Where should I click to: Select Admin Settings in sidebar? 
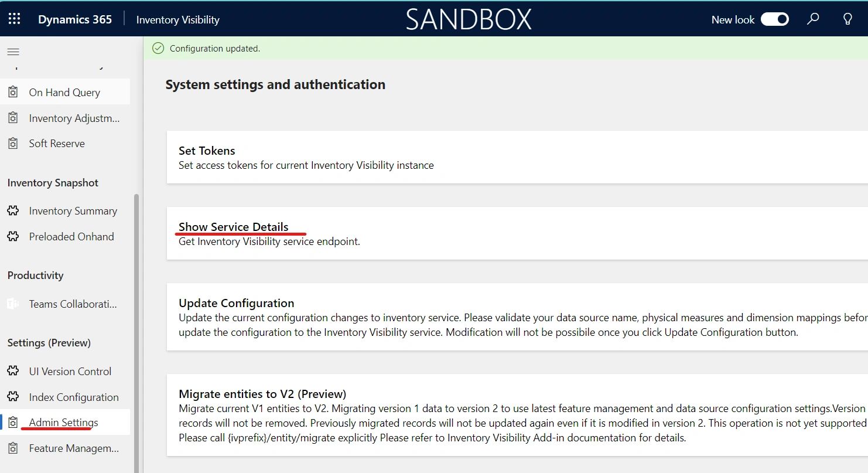click(x=63, y=423)
